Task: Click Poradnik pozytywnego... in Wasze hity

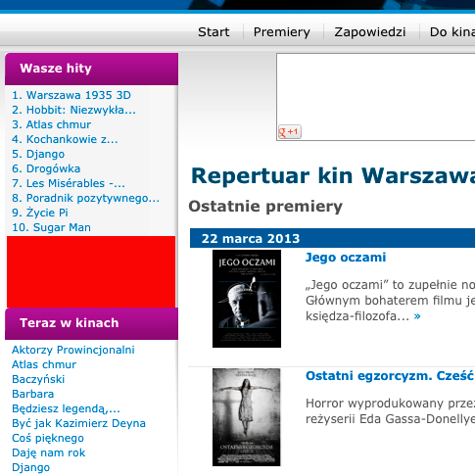Action: coord(85,198)
